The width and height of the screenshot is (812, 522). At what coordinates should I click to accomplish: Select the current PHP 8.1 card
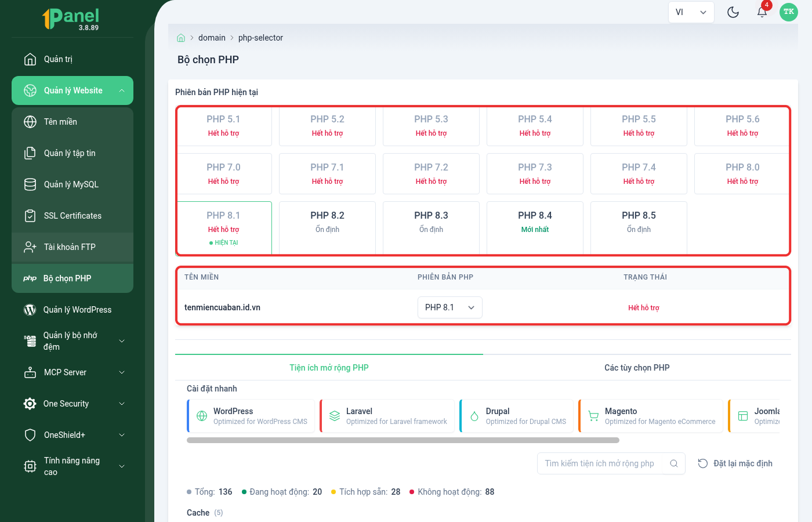coord(223,227)
